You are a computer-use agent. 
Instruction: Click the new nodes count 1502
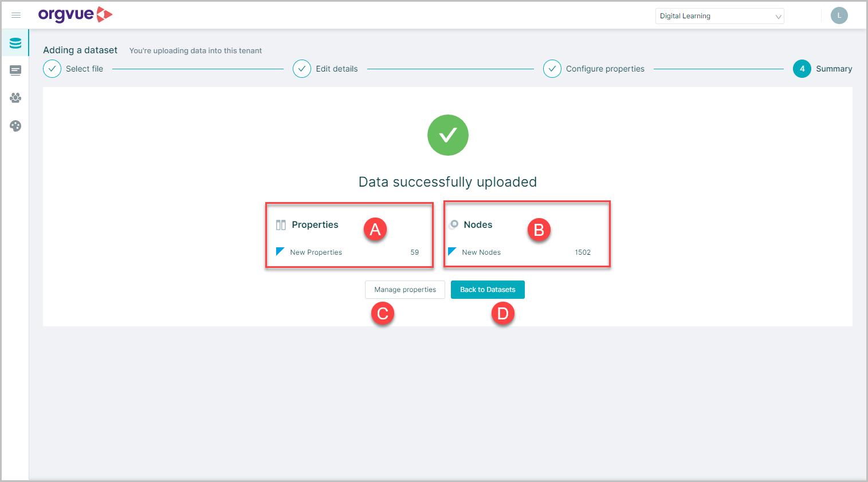[x=583, y=252]
